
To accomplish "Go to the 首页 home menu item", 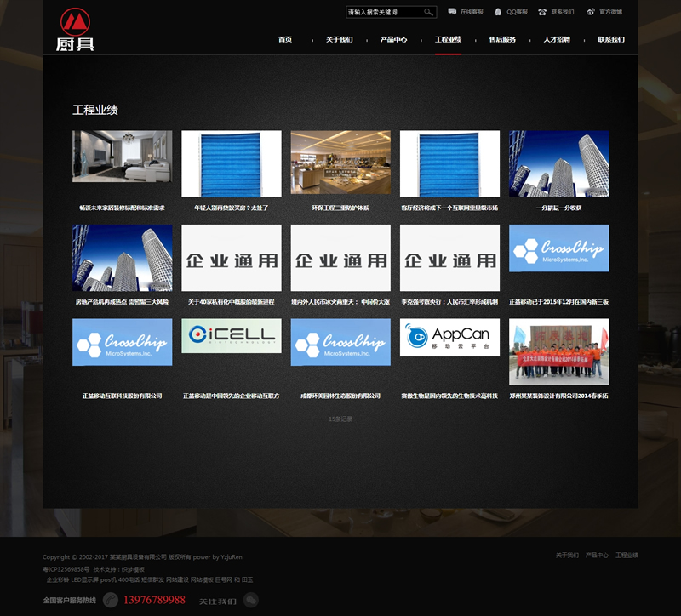I will pyautogui.click(x=285, y=40).
